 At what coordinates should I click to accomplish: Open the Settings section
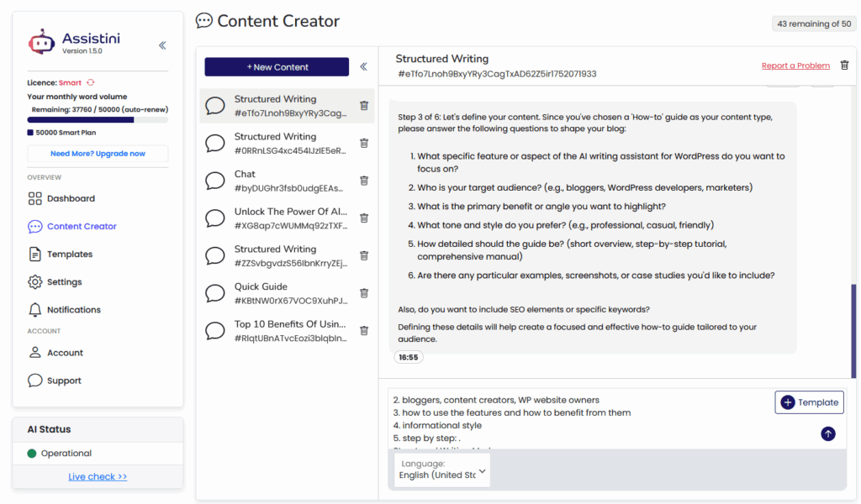tap(35, 281)
